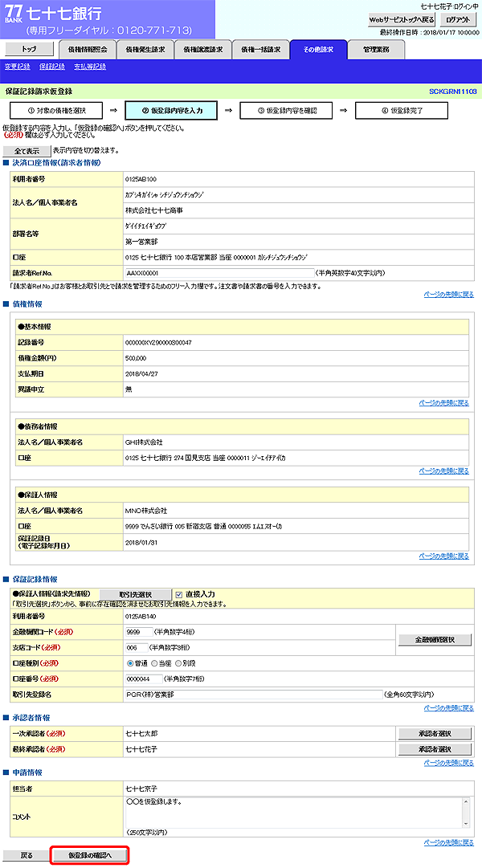
Task: Click 支払期日 value 2018/04/27
Action: (142, 373)
